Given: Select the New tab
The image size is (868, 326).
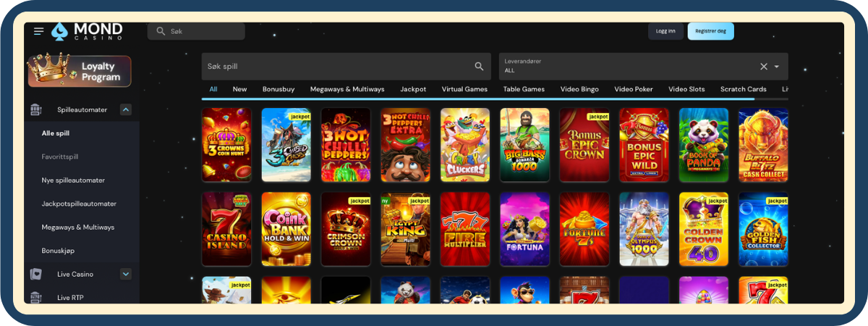Looking at the screenshot, I should 239,89.
